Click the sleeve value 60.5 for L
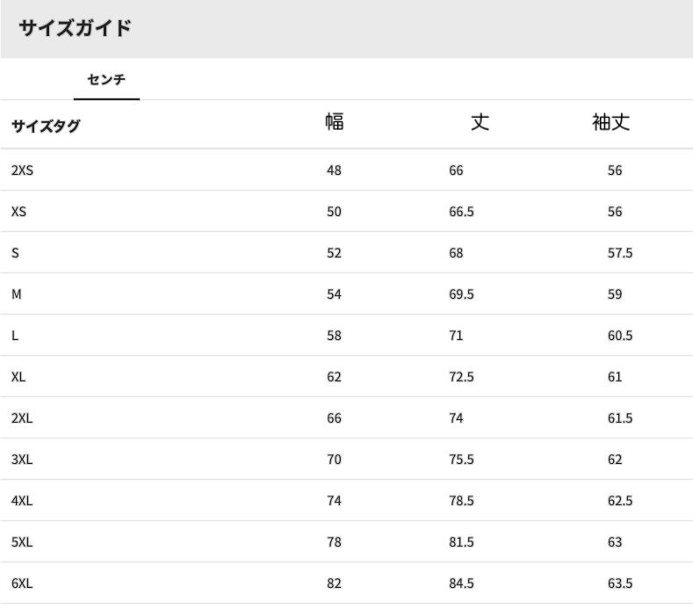Screen dimensions: 693x616 [x=619, y=336]
